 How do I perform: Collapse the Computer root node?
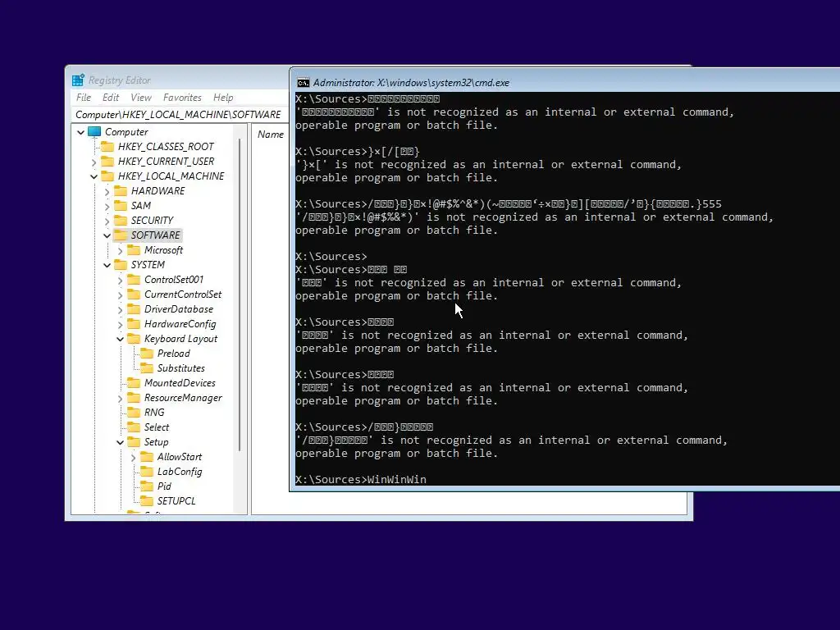pos(81,132)
